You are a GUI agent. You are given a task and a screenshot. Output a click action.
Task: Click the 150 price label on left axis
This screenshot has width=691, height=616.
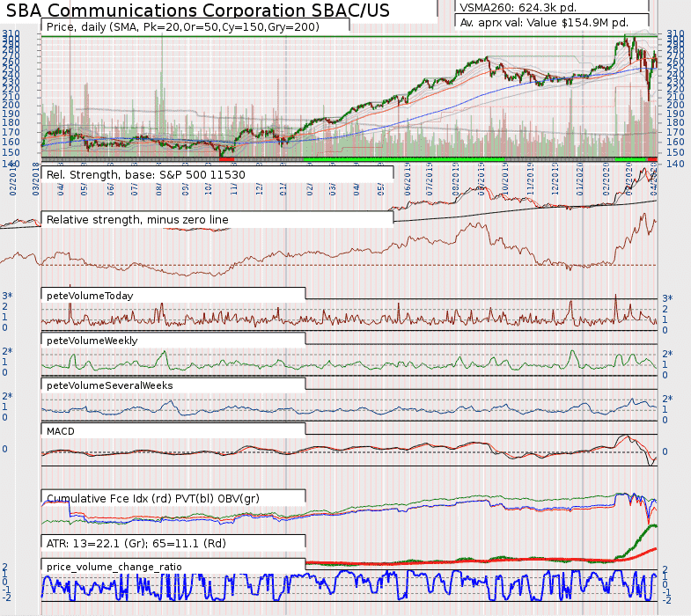pyautogui.click(x=11, y=152)
